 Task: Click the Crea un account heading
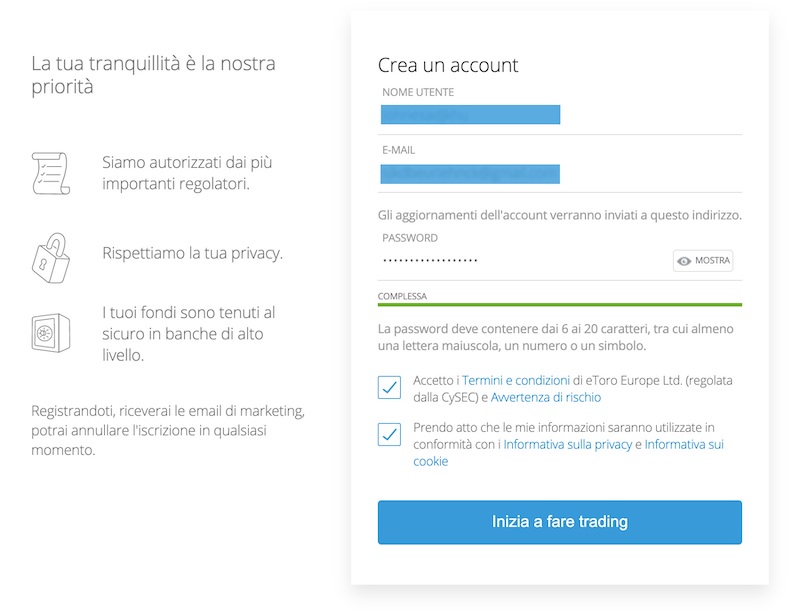[x=448, y=65]
